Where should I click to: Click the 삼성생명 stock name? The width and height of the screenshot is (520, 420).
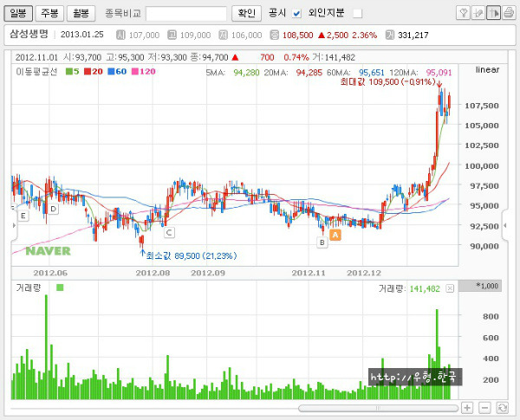[x=29, y=34]
